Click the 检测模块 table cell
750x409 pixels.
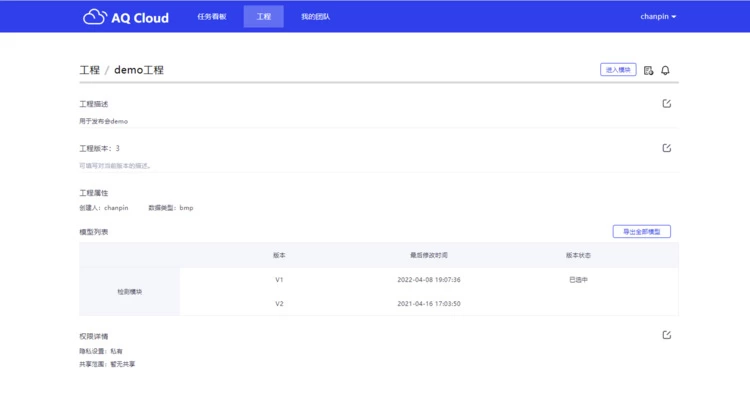[130, 291]
